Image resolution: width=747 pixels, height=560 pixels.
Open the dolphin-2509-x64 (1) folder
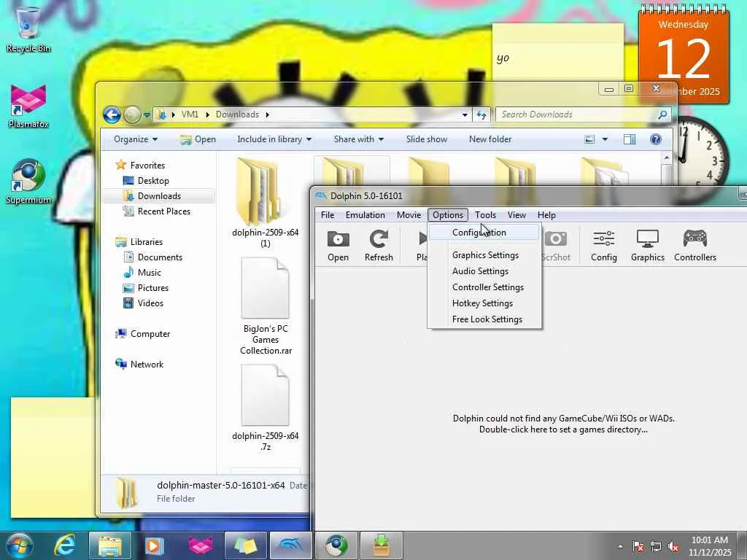[266, 203]
